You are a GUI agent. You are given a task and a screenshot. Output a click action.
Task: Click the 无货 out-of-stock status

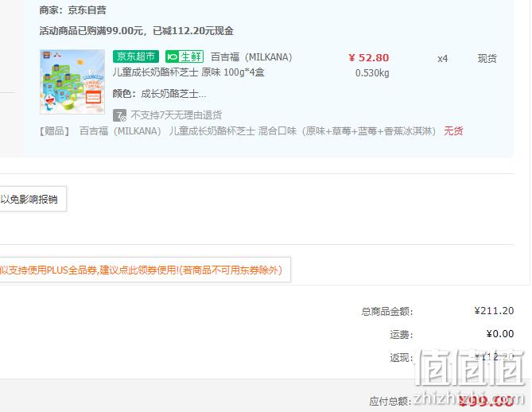click(453, 131)
